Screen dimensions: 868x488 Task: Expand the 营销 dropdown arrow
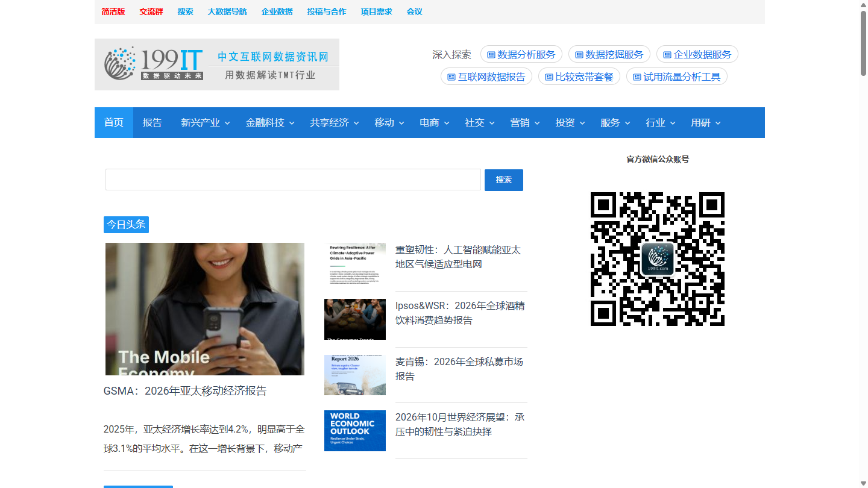(x=537, y=123)
